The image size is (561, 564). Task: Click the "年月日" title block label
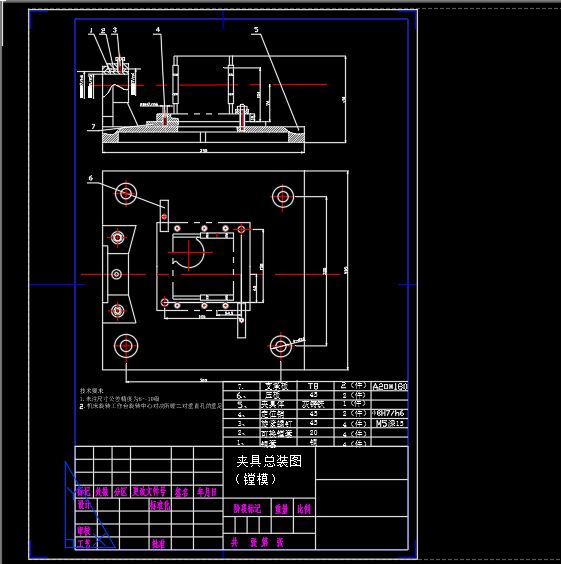pos(207,492)
